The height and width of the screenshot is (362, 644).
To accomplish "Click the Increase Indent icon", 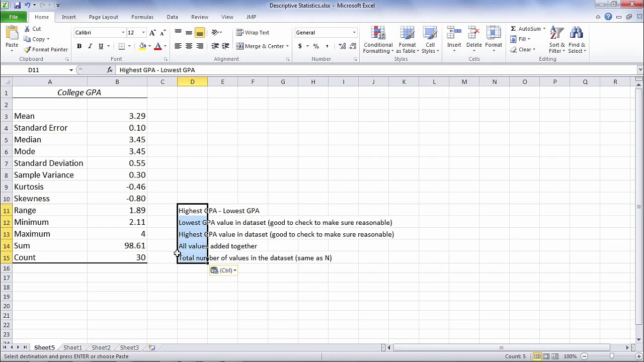I will (225, 46).
